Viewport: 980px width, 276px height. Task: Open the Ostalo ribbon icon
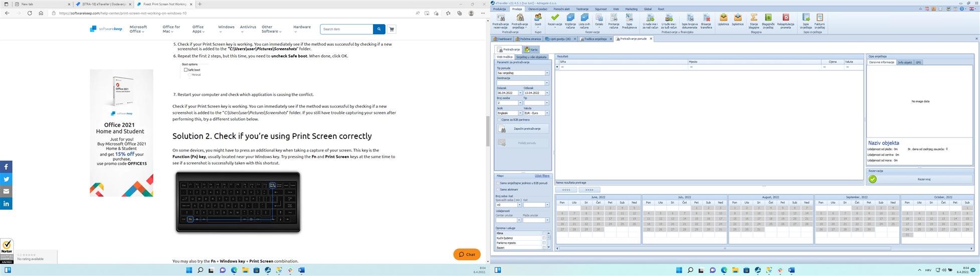[x=599, y=20]
